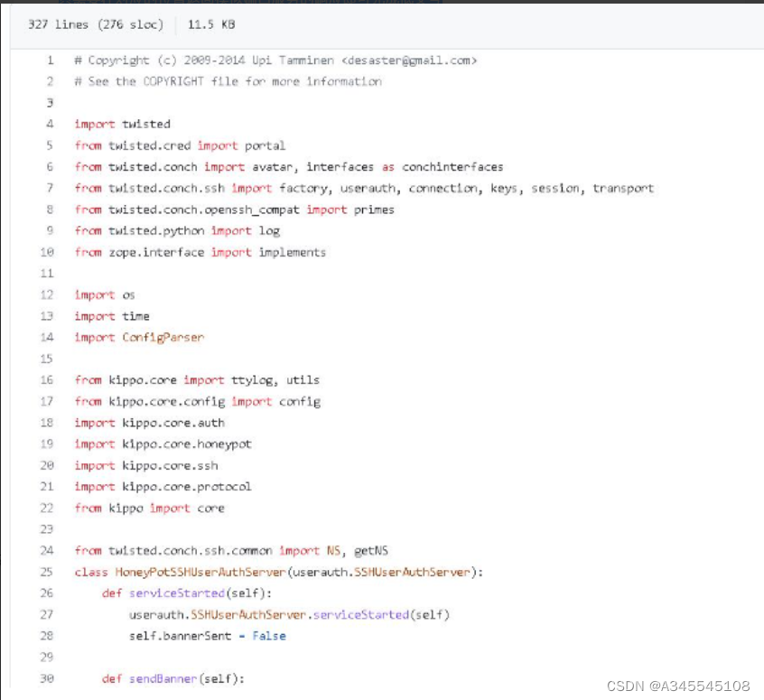Click the "False" value on line 28

[269, 636]
